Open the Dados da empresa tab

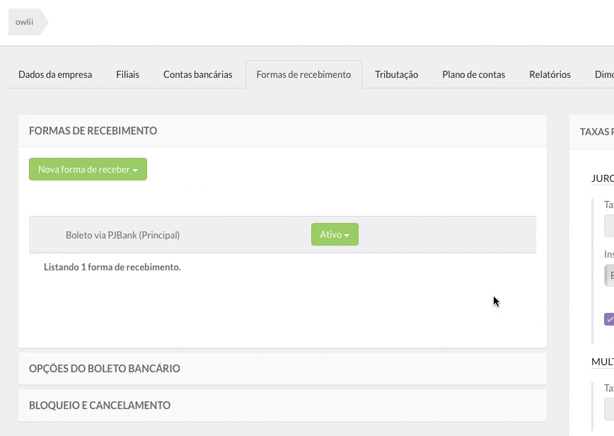click(x=55, y=74)
